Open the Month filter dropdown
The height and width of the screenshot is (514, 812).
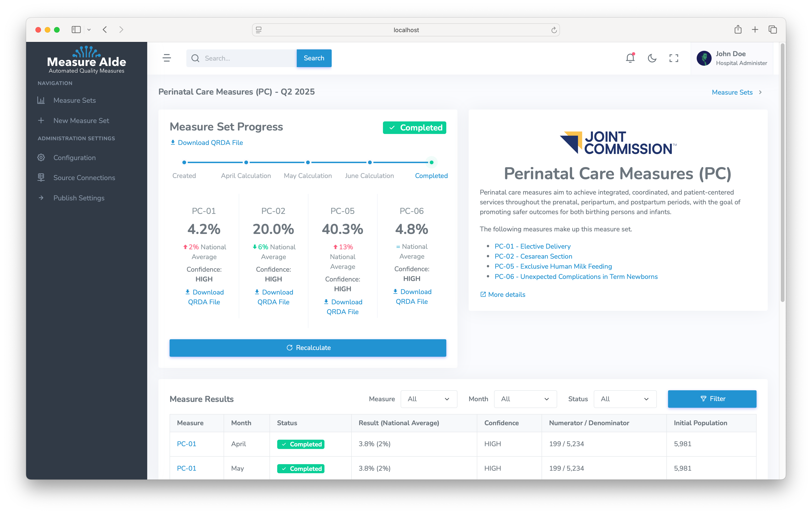point(525,399)
